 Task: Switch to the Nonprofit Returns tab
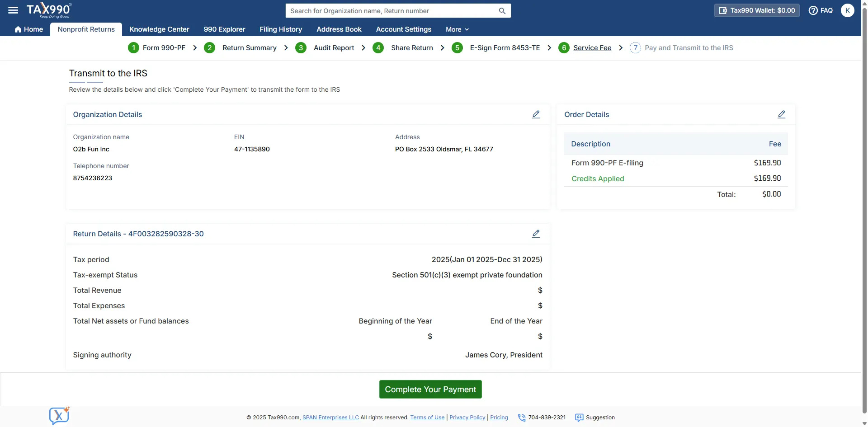point(86,29)
